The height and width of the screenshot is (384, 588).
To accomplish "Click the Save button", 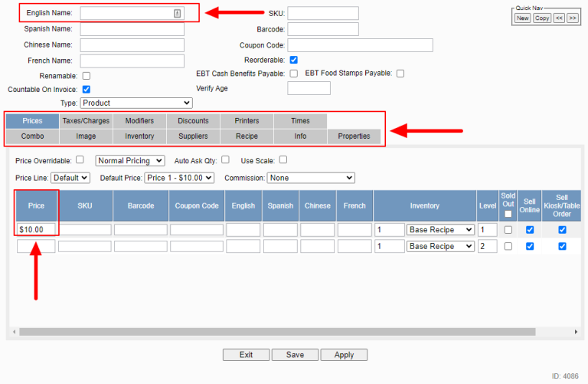I will coord(295,355).
